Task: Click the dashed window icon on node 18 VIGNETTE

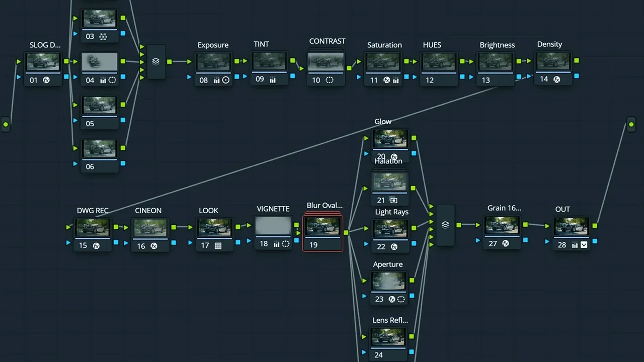Action: tap(286, 244)
